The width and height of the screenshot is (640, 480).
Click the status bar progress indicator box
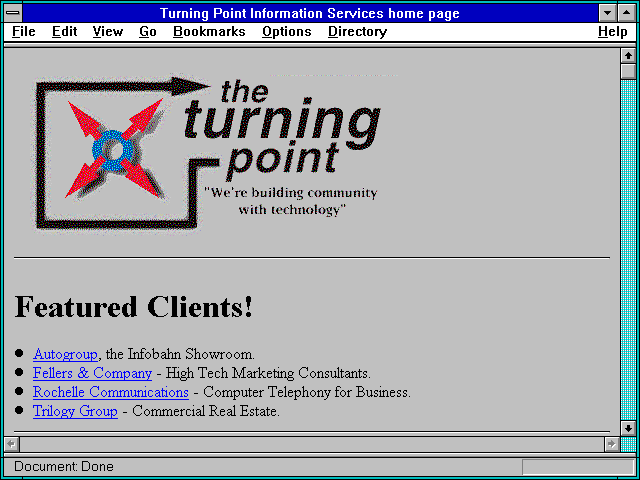click(x=578, y=467)
